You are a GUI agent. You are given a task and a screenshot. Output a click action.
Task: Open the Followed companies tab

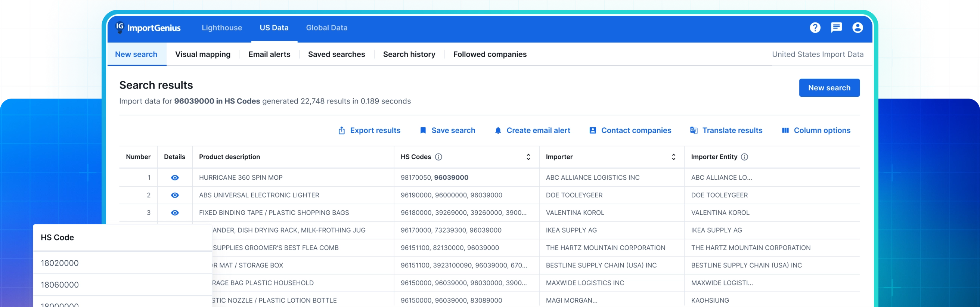[x=490, y=55]
